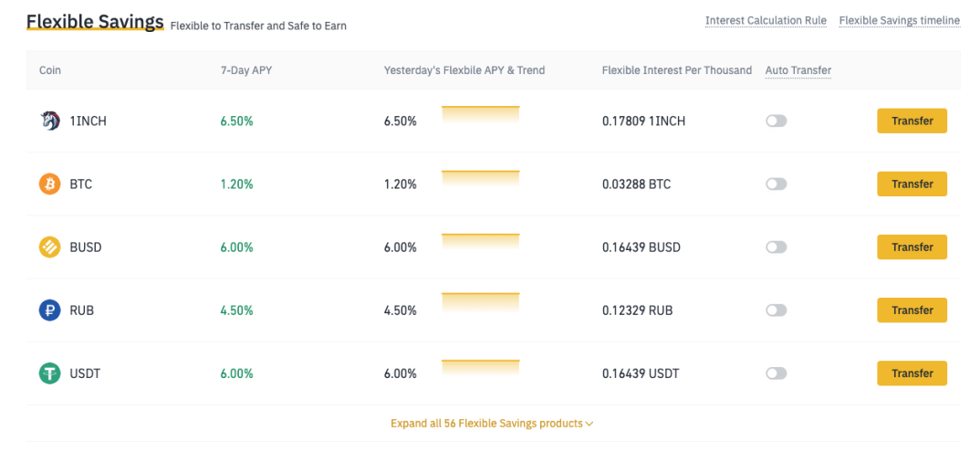Click the Auto Transfer column header
The height and width of the screenshot is (452, 980).
[798, 70]
